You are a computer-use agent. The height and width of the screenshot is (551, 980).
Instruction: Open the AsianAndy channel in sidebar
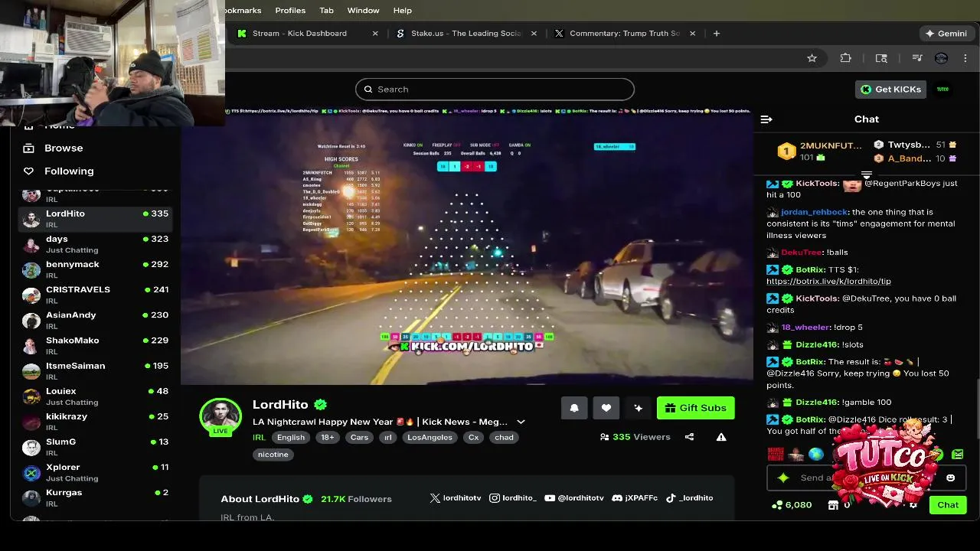95,320
